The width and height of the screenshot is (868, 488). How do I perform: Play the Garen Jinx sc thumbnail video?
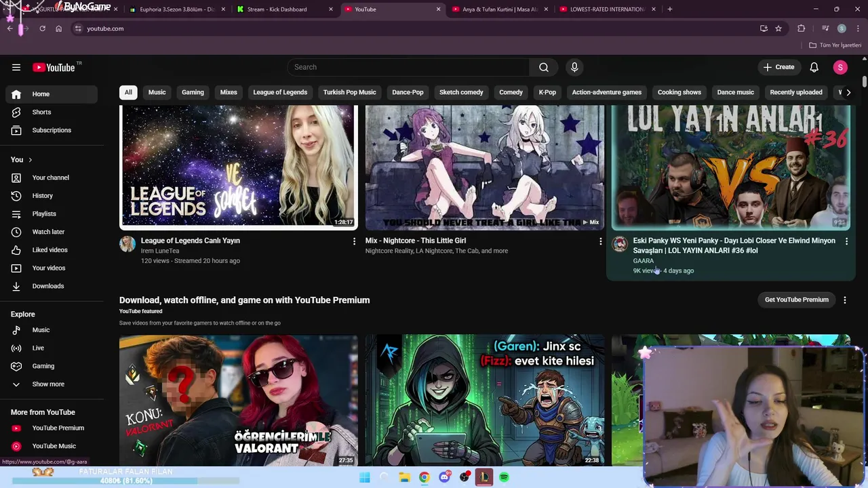485,400
